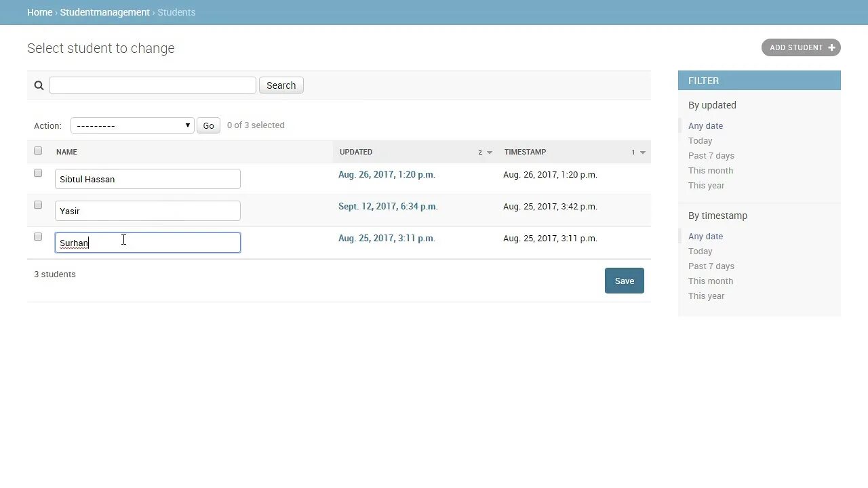Image resolution: width=868 pixels, height=488 pixels.
Task: Check the box for Yasir row
Action: tap(38, 205)
